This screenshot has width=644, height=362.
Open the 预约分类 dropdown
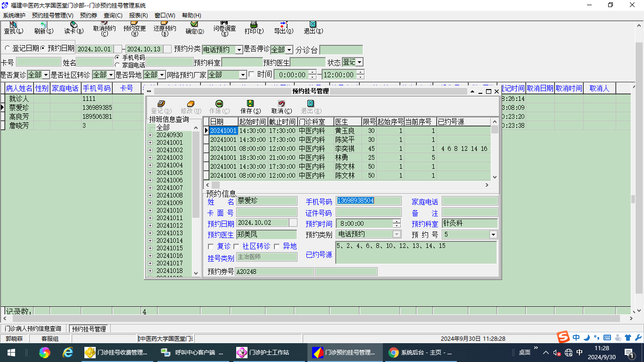(x=239, y=49)
